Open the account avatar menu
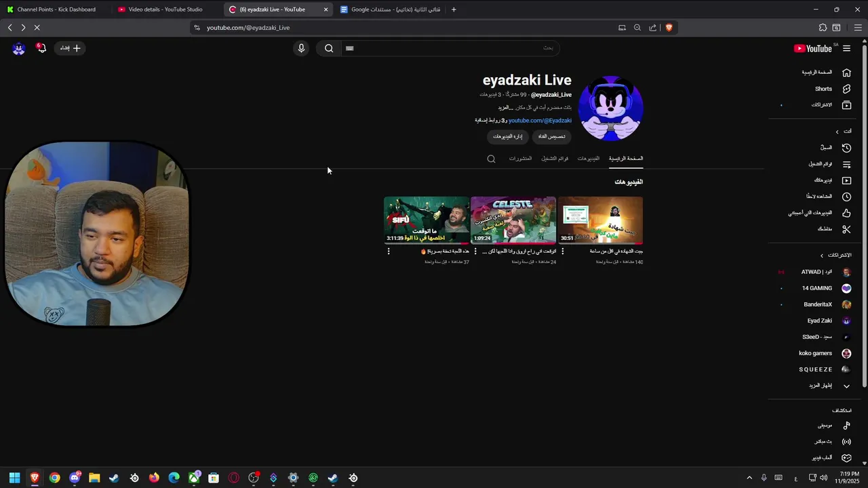 (x=18, y=48)
